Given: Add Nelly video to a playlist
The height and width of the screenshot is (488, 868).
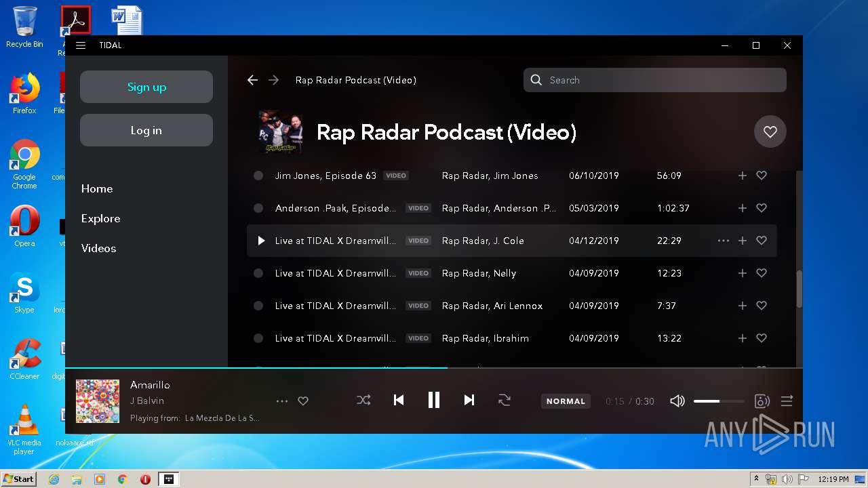Looking at the screenshot, I should pyautogui.click(x=743, y=273).
